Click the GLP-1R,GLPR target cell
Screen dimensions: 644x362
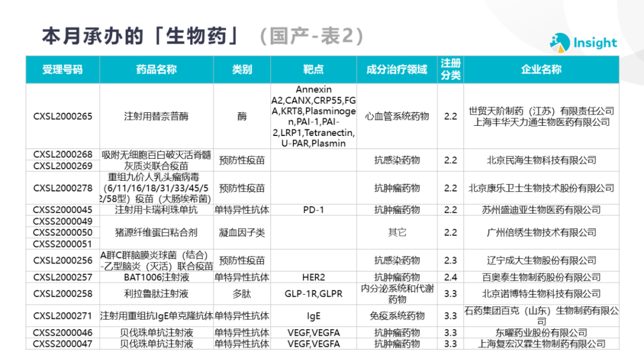pyautogui.click(x=314, y=294)
